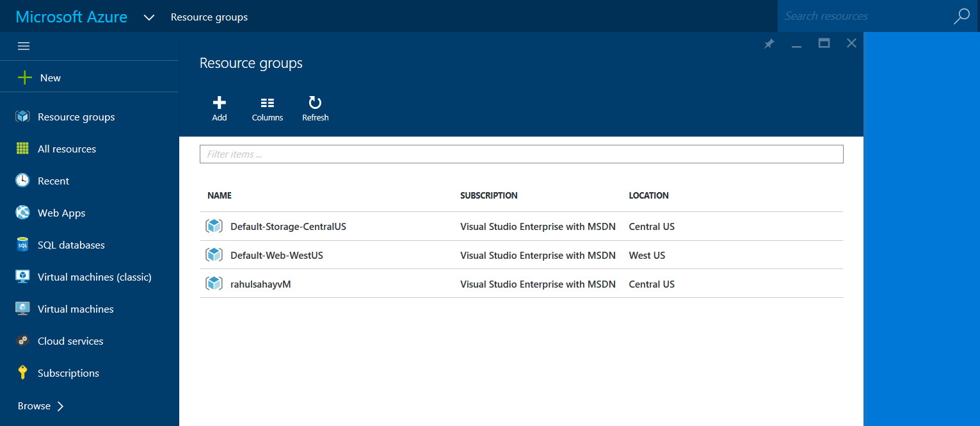
Task: Open the Default-Web-WestUS resource group
Action: [x=277, y=255]
